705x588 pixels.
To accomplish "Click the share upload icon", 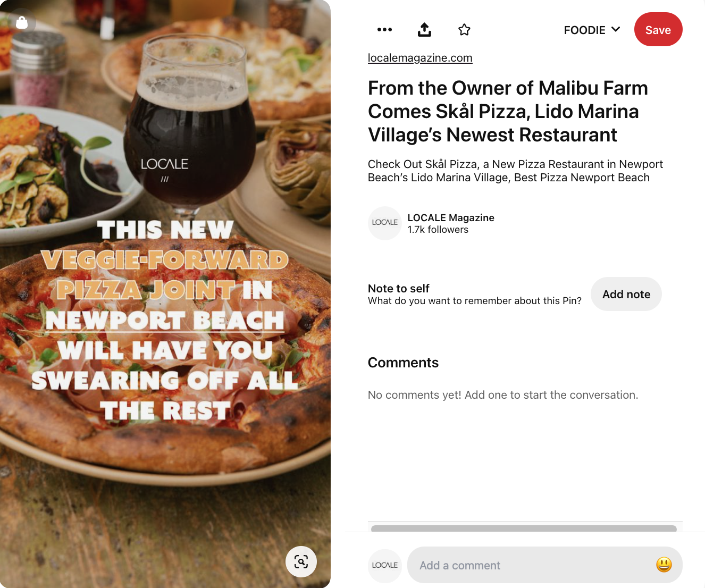I will click(424, 30).
